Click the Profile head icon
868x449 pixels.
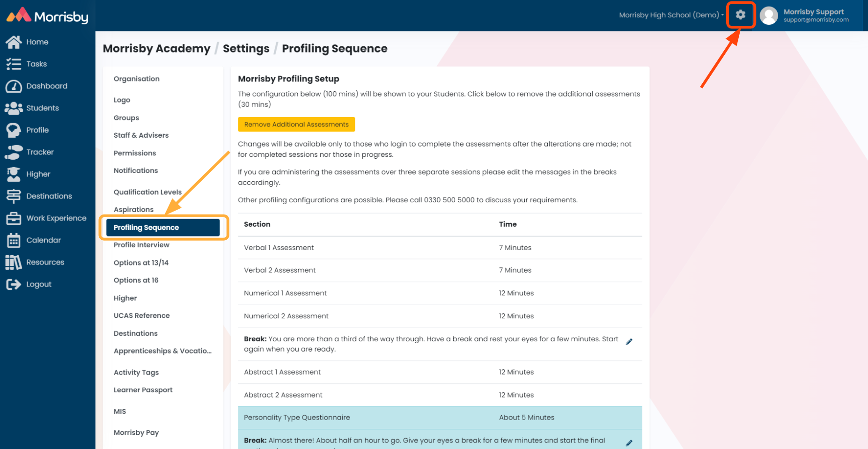(x=14, y=130)
